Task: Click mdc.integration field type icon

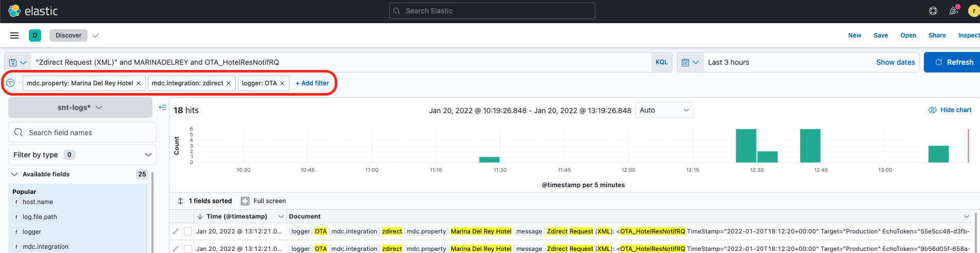Action: pyautogui.click(x=16, y=247)
